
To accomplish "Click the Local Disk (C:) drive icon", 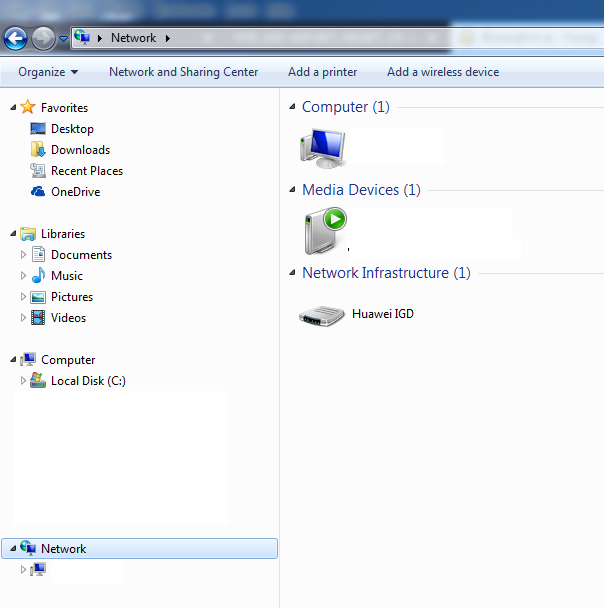I will (38, 380).
